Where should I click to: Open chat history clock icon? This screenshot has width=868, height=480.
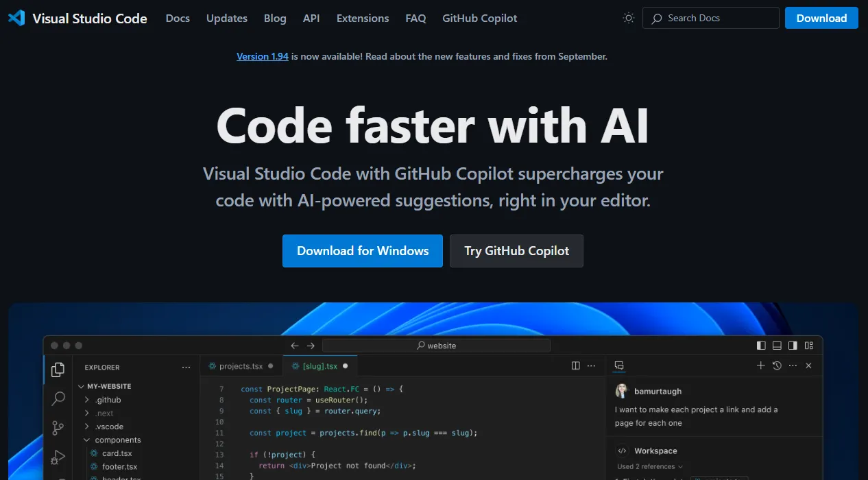pyautogui.click(x=777, y=366)
